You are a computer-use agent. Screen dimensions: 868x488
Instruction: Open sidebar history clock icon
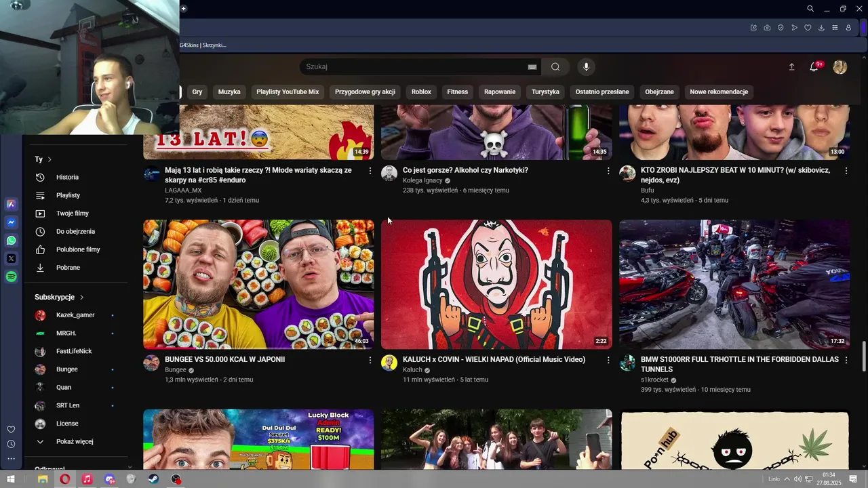pyautogui.click(x=11, y=444)
